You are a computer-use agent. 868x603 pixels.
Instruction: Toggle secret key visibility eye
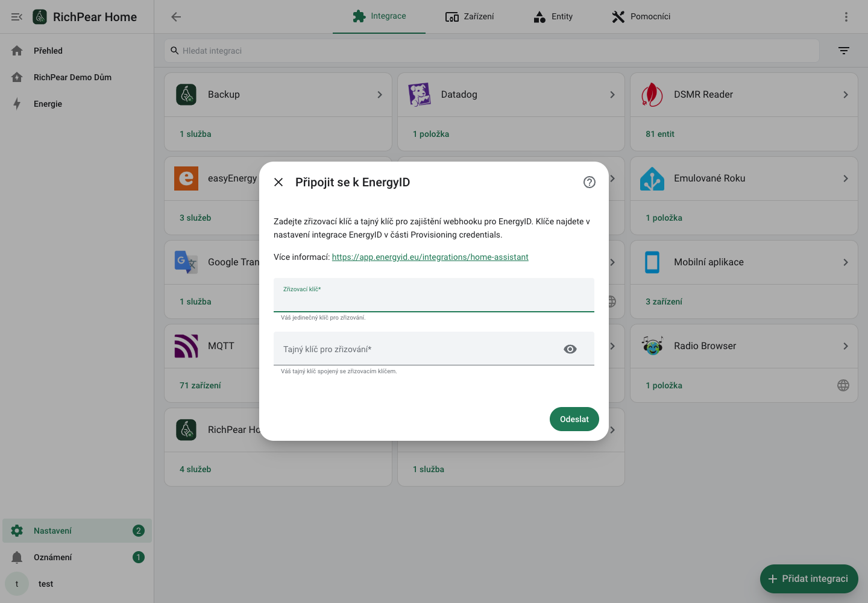[x=570, y=349]
